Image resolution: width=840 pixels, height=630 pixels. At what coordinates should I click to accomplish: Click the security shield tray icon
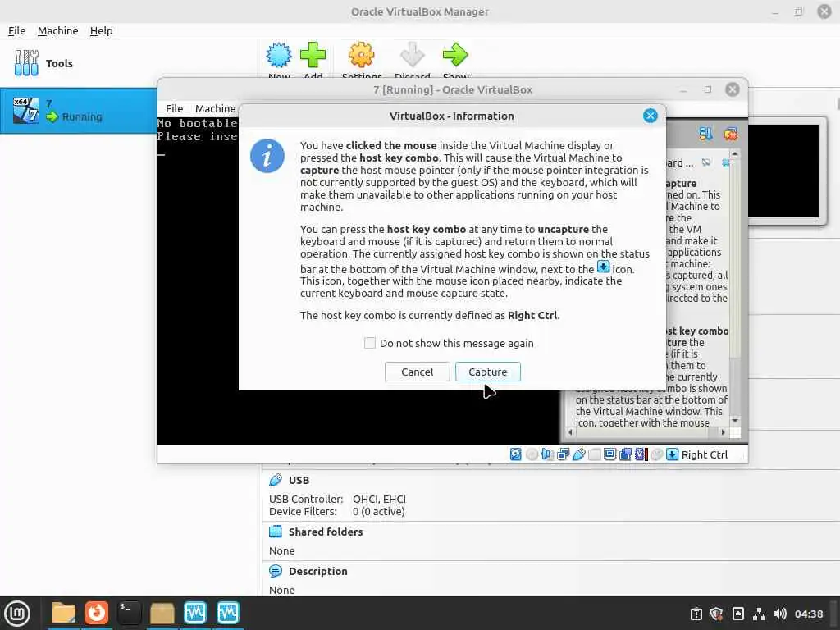[x=716, y=614]
